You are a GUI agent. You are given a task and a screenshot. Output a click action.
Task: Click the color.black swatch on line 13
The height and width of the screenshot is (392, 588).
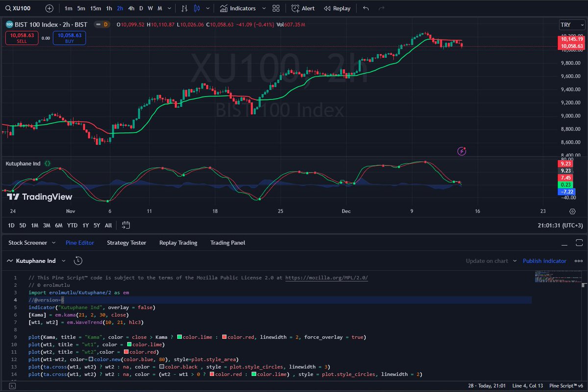point(162,367)
